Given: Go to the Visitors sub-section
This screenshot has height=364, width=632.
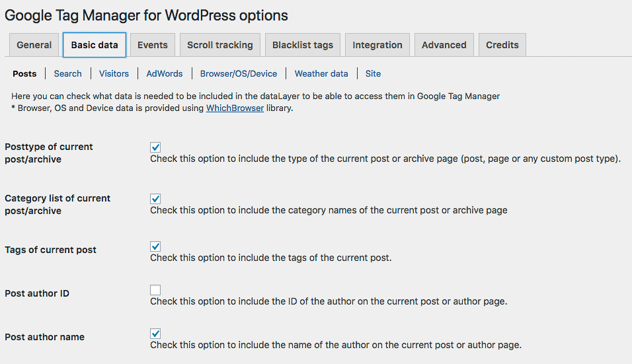Looking at the screenshot, I should pos(114,74).
